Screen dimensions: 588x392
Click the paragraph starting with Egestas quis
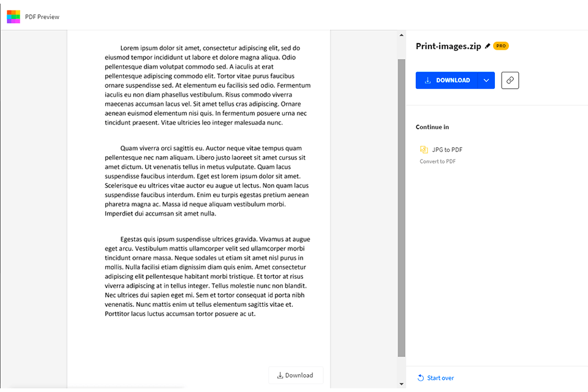(208, 276)
